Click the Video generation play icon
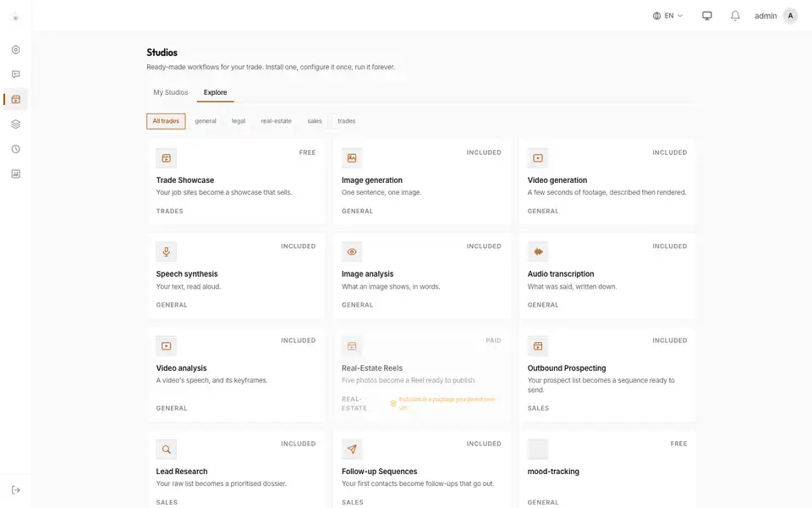 538,158
